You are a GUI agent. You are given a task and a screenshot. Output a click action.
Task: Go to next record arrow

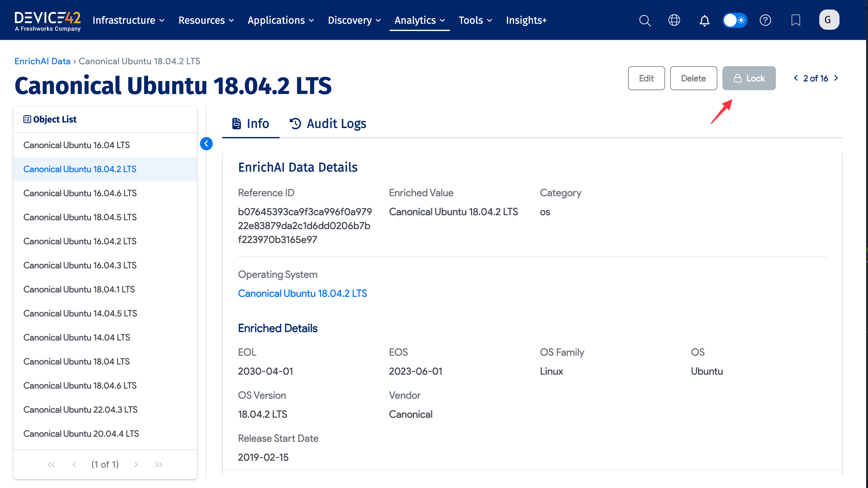(836, 78)
